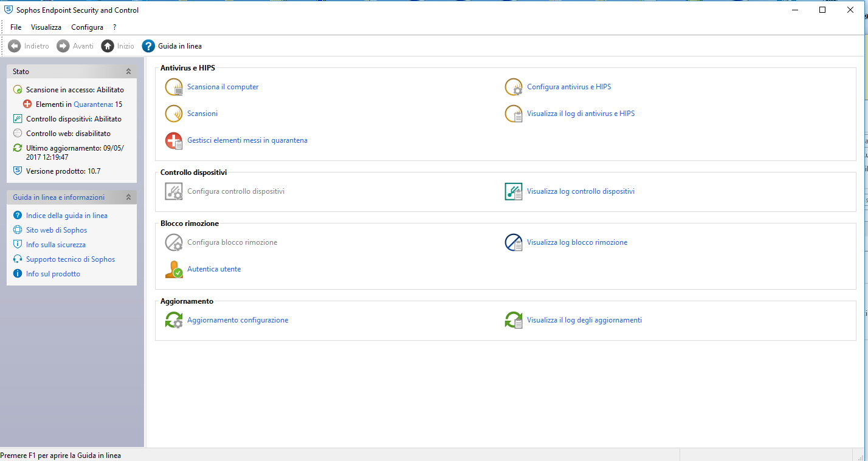Click the Indietro back arrow icon
The height and width of the screenshot is (461, 868).
15,46
